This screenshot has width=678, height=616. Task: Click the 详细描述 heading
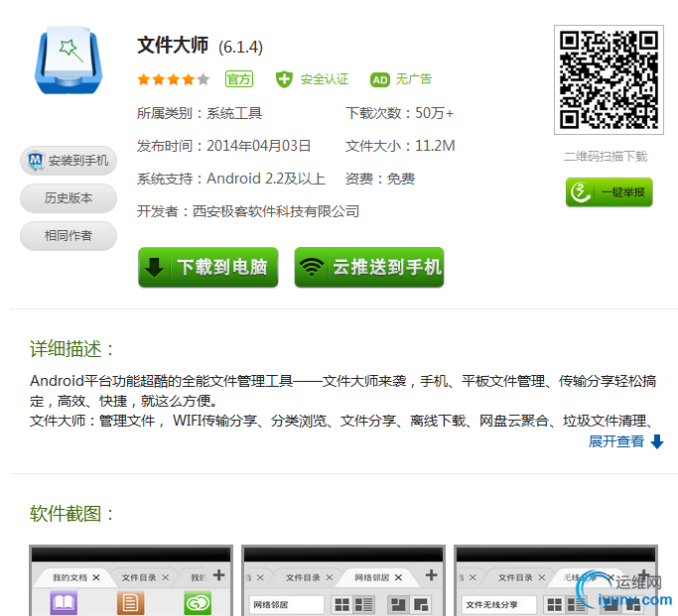coord(71,349)
